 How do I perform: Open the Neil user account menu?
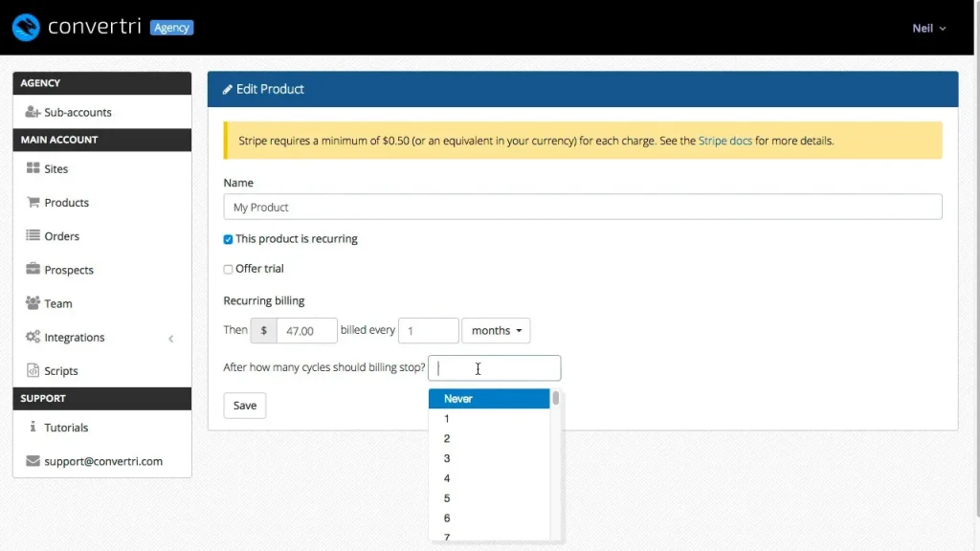[928, 28]
